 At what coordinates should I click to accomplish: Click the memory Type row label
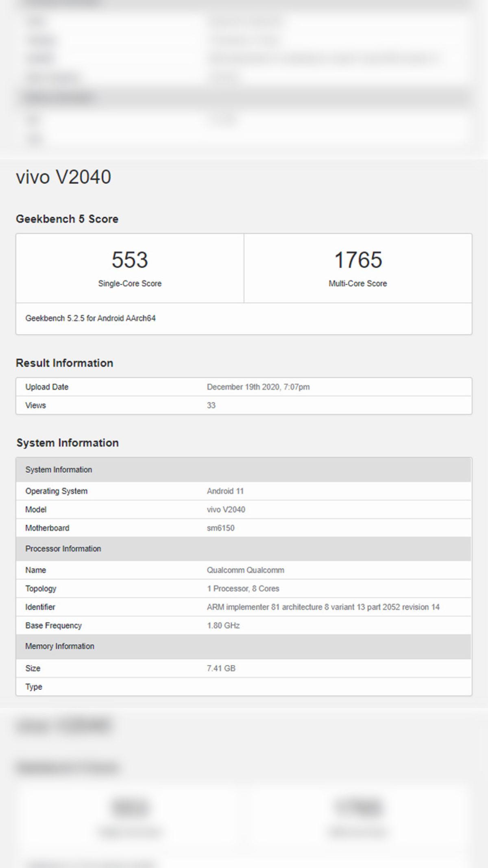tap(34, 687)
